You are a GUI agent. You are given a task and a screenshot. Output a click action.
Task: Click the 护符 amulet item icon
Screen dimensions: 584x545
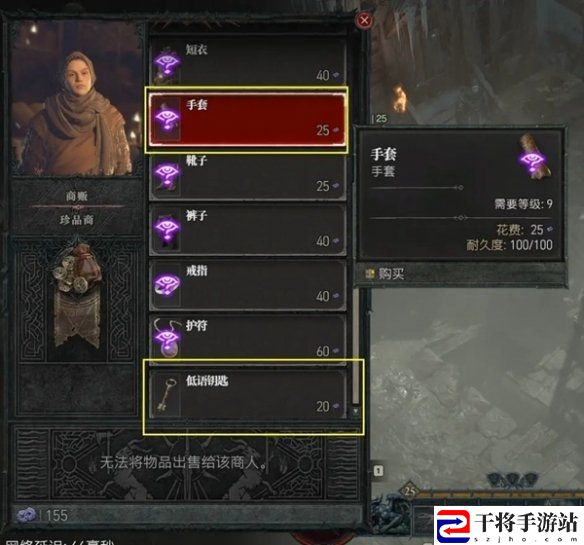(167, 339)
